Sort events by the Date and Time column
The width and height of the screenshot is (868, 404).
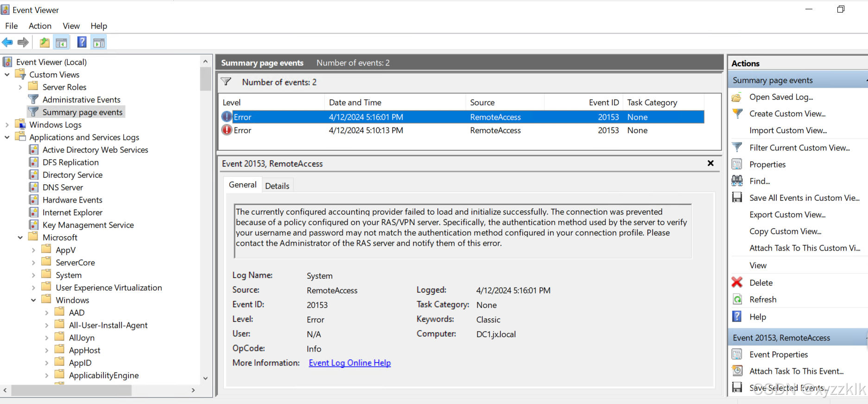click(x=395, y=102)
